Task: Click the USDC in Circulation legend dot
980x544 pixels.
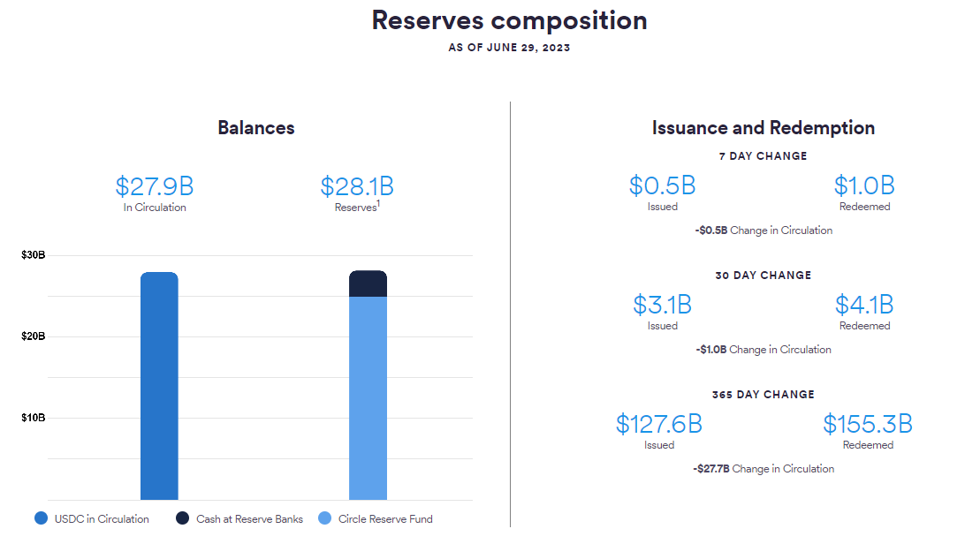Action: coord(41,518)
